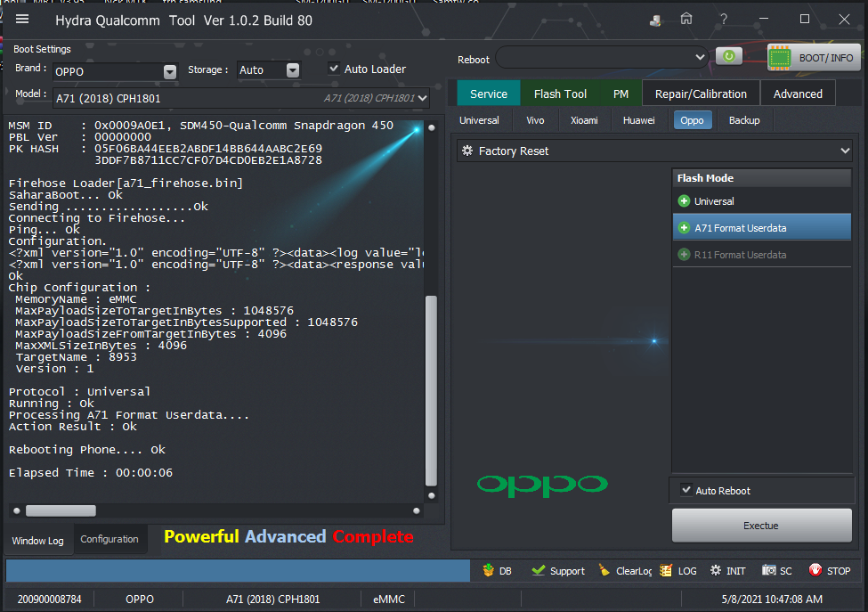Switch to the Flash Tool tab
The height and width of the screenshot is (612, 868).
tap(560, 94)
